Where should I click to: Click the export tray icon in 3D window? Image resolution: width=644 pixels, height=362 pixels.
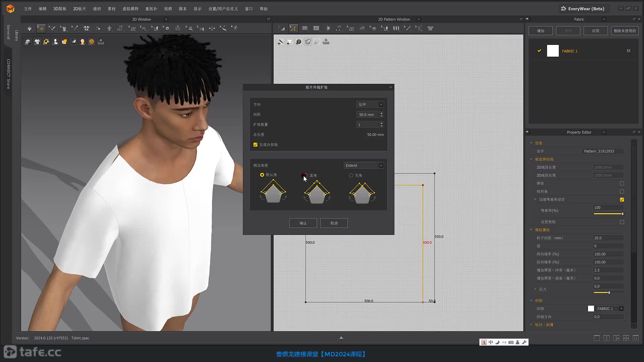tap(101, 42)
